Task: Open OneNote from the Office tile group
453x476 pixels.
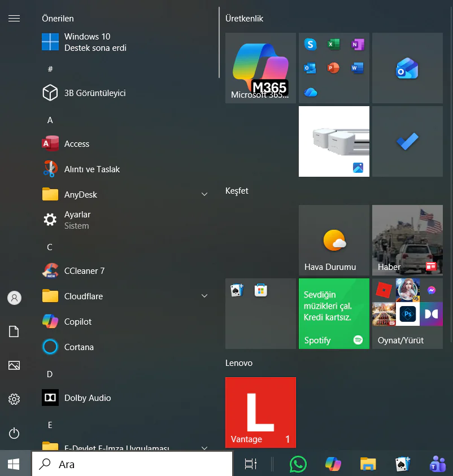Action: pyautogui.click(x=358, y=44)
